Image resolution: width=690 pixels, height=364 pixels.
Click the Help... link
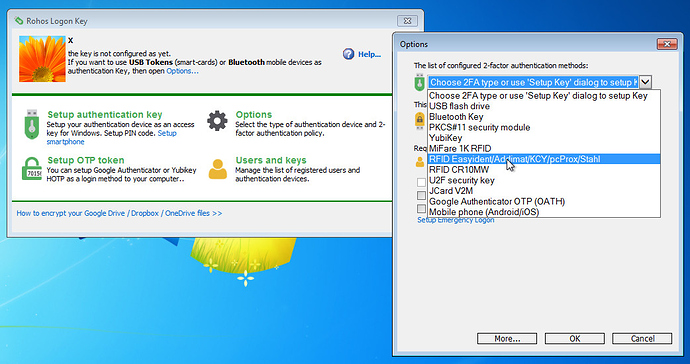point(369,55)
